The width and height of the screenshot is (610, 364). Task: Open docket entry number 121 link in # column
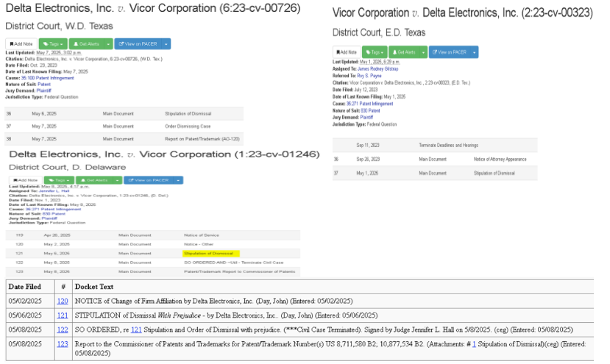pos(63,315)
